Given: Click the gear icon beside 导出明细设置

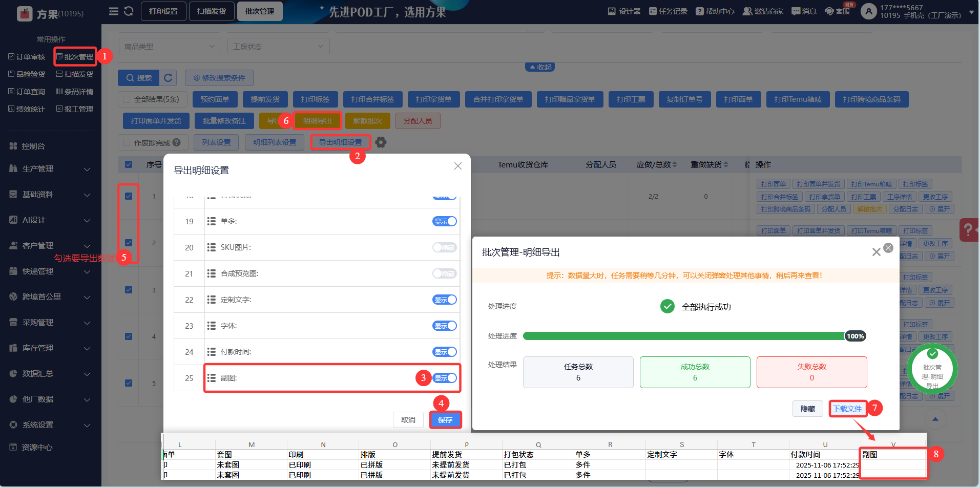Looking at the screenshot, I should click(x=381, y=142).
